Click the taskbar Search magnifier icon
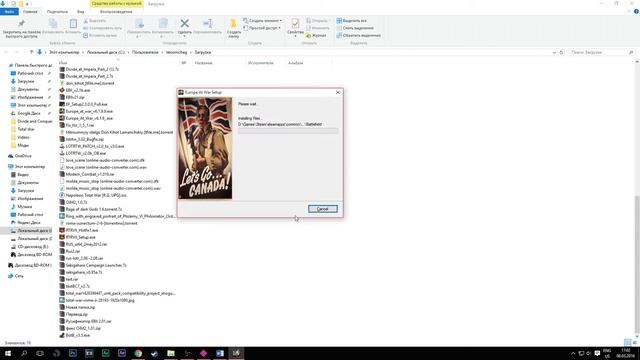Image resolution: width=640 pixels, height=360 pixels. tap(24, 353)
